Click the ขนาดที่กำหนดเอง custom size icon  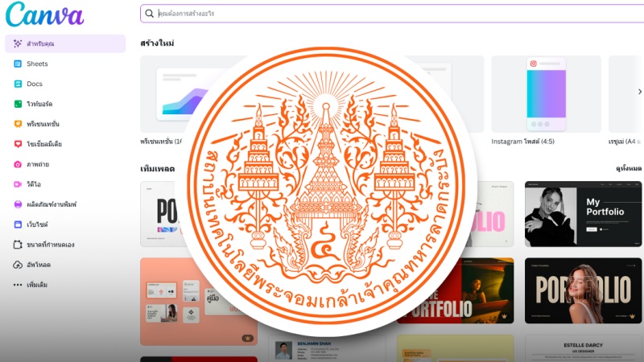18,245
